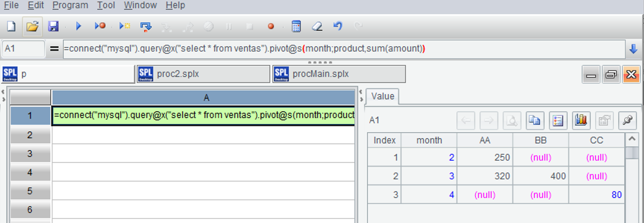Viewport: 644px width, 223px height.
Task: Open the Tool menu
Action: 106,6
